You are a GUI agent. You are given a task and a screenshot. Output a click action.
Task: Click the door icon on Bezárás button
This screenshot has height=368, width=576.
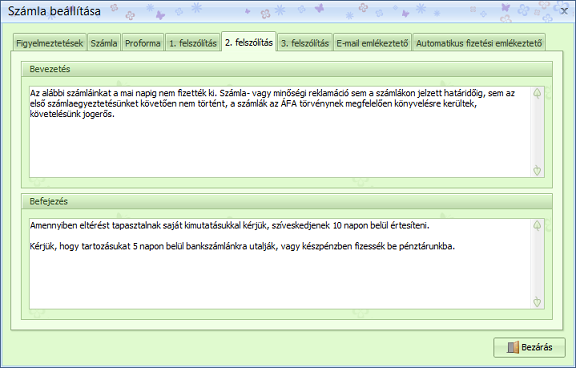point(512,347)
